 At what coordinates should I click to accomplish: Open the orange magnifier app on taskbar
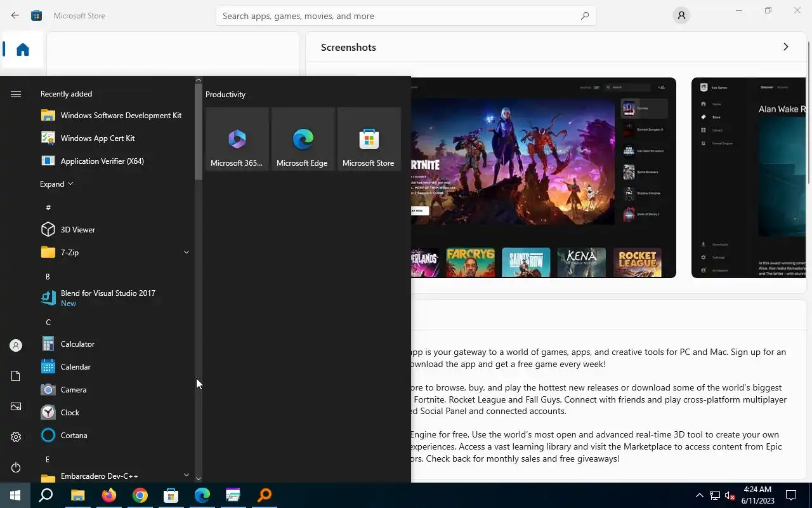[x=265, y=495]
